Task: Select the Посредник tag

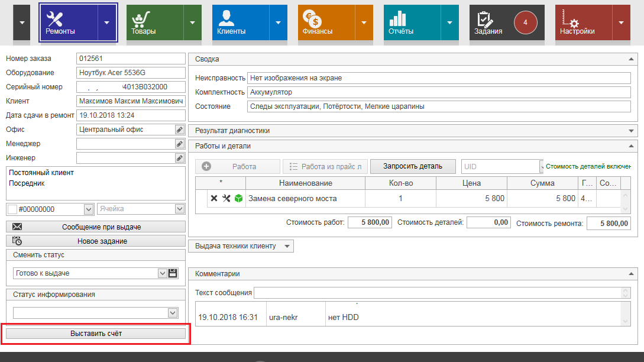Action: 27,183
